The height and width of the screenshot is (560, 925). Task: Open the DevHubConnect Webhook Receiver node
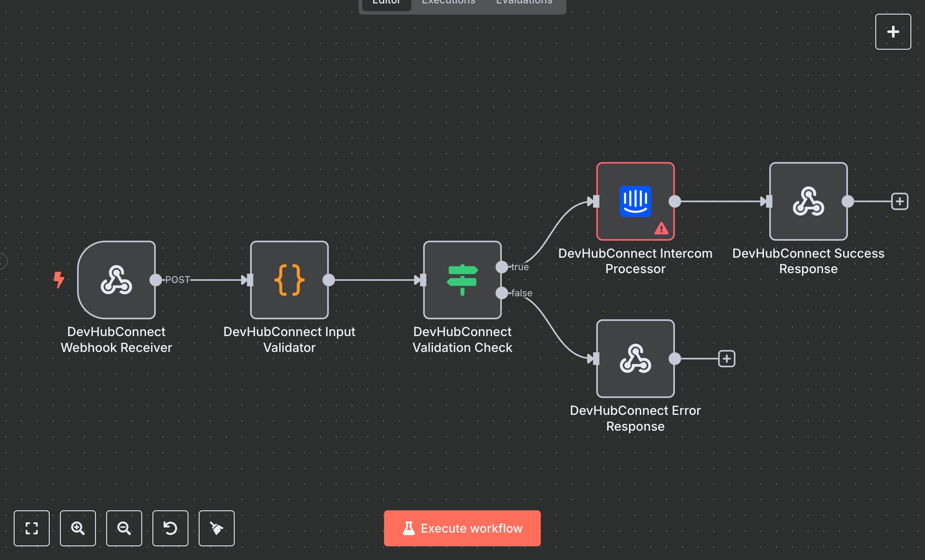116,280
